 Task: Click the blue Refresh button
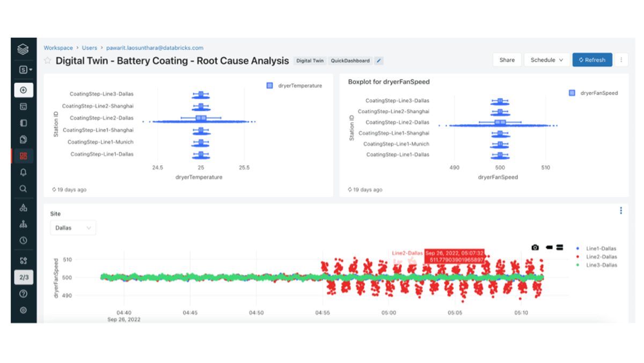click(x=592, y=60)
